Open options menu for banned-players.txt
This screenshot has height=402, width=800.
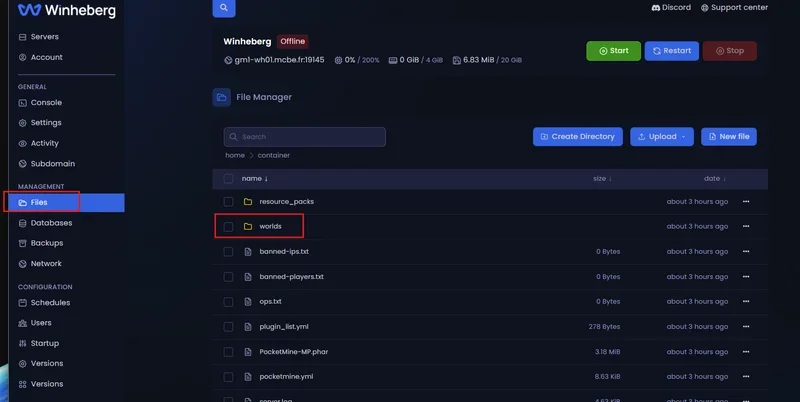click(746, 277)
